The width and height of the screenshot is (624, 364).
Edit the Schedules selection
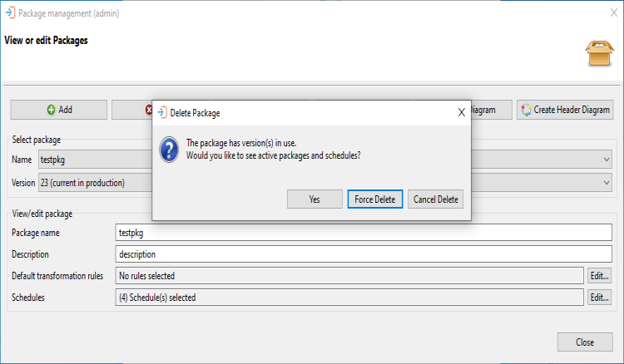tap(600, 298)
